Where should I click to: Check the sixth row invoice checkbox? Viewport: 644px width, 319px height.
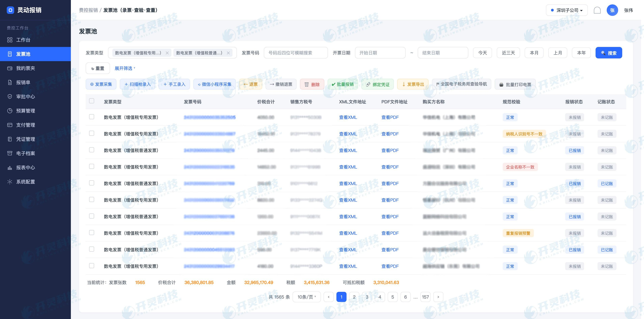click(x=92, y=199)
